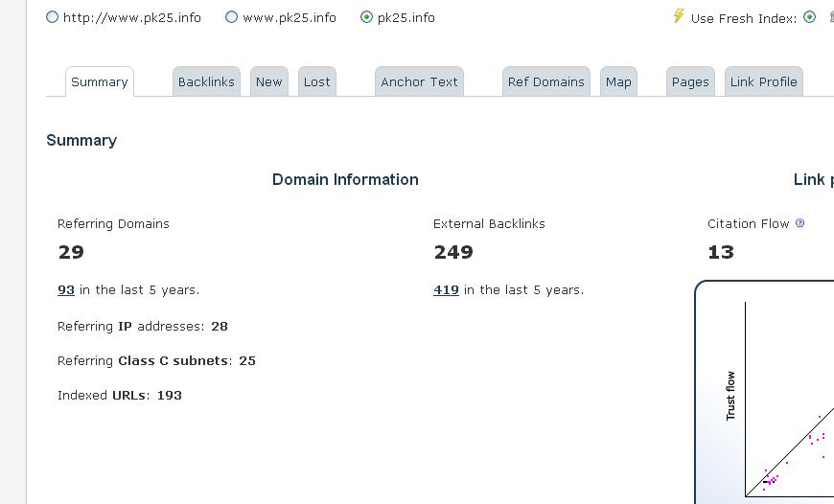Click the Citation Flow help icon

(x=799, y=223)
